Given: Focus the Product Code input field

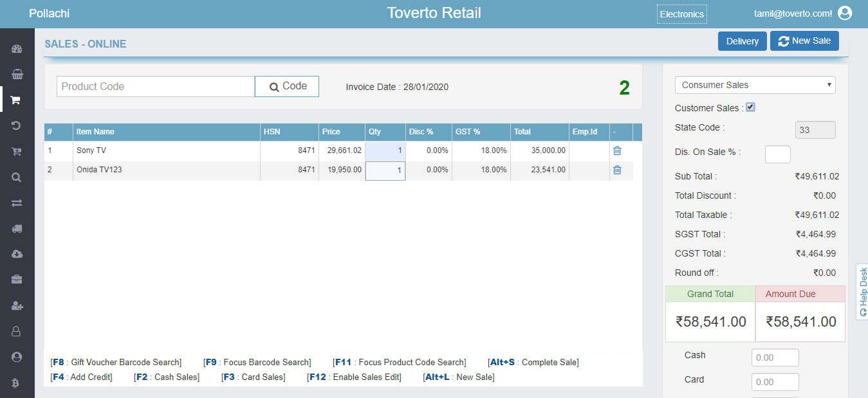Looking at the screenshot, I should pyautogui.click(x=156, y=87).
